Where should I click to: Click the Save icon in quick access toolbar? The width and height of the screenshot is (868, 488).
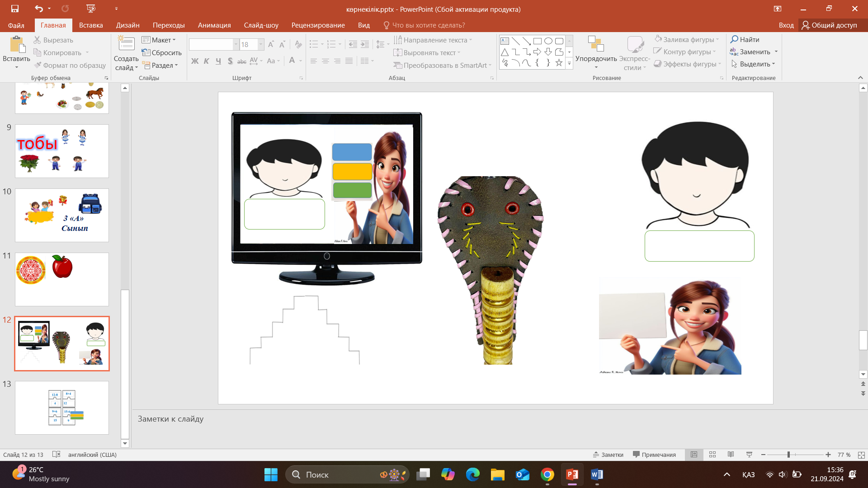click(x=15, y=9)
